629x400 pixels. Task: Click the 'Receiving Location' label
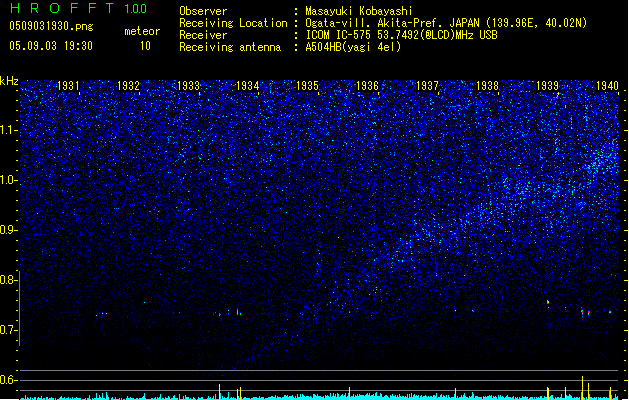pos(233,23)
